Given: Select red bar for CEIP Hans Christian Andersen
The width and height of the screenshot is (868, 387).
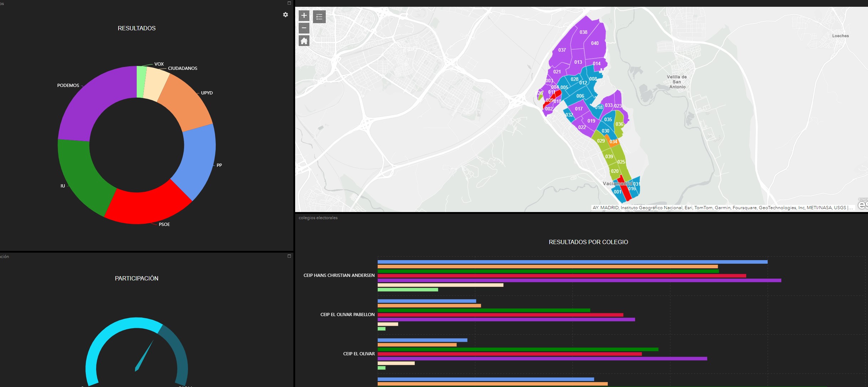Looking at the screenshot, I should [562, 276].
